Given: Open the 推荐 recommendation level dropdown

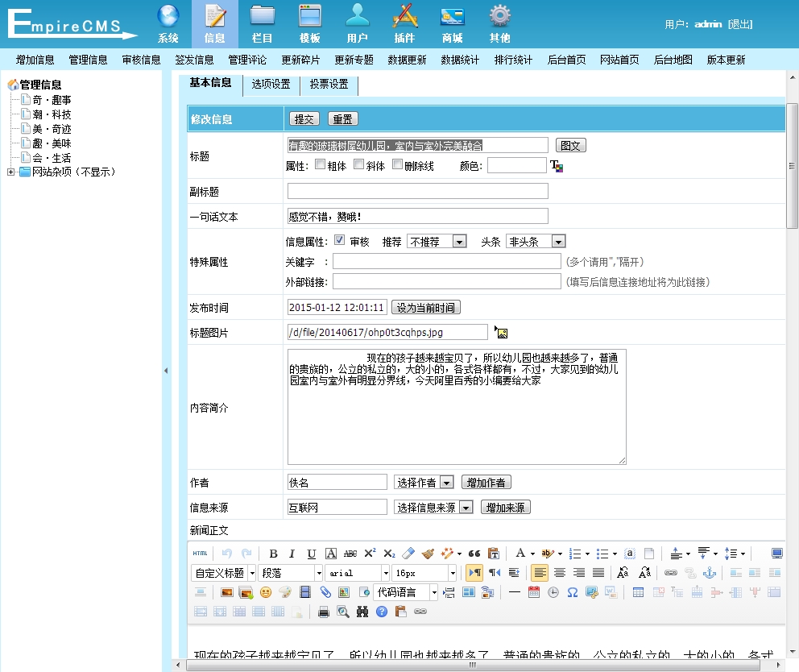Looking at the screenshot, I should tap(437, 242).
